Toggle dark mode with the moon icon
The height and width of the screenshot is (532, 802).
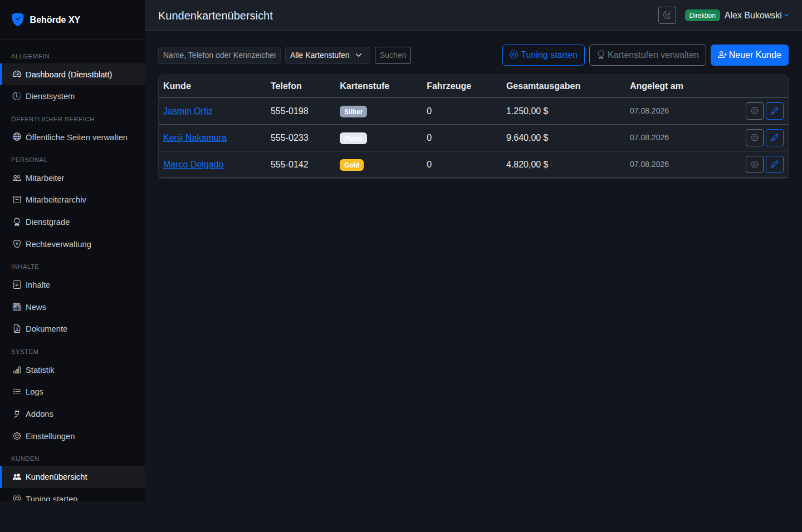point(667,15)
